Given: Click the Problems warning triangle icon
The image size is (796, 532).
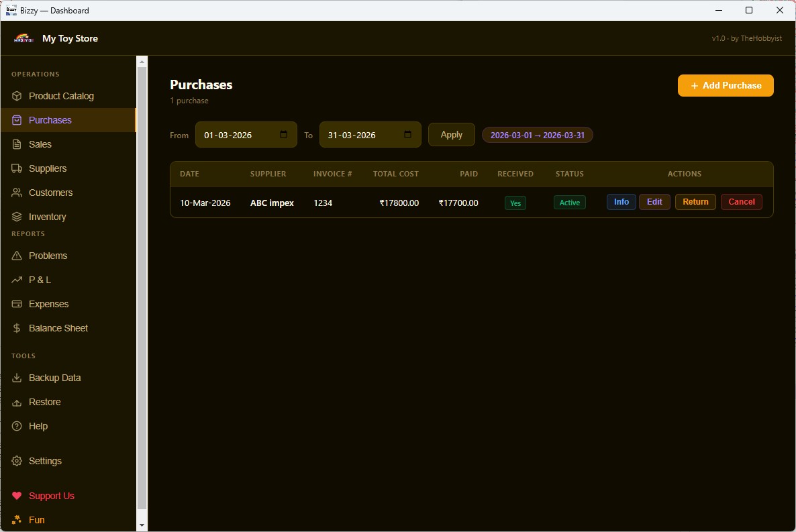Looking at the screenshot, I should (17, 256).
